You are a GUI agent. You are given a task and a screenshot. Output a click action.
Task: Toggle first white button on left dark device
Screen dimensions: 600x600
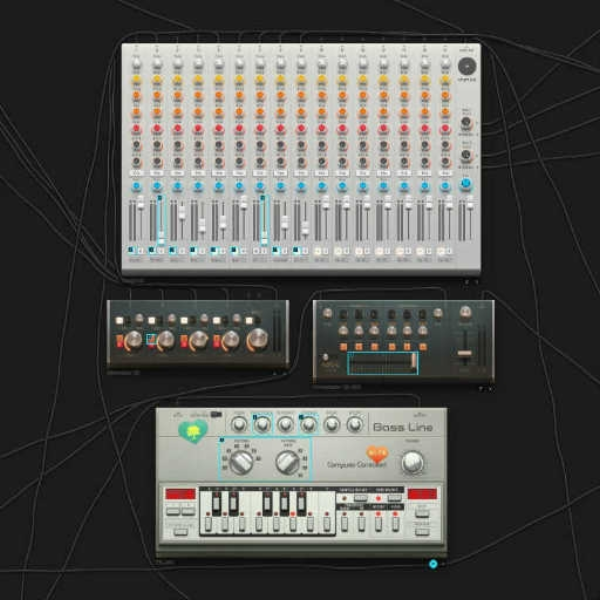pos(119,320)
